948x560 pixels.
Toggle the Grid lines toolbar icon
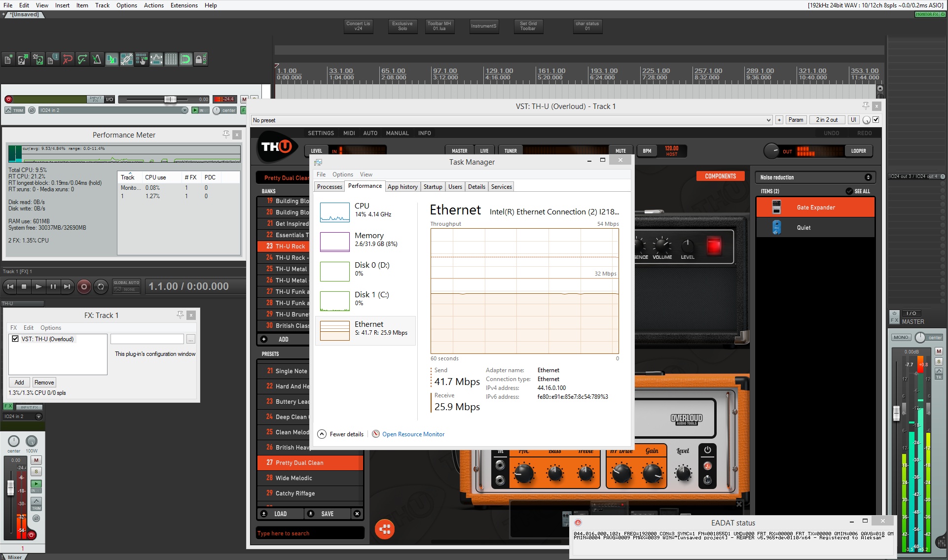pyautogui.click(x=171, y=60)
